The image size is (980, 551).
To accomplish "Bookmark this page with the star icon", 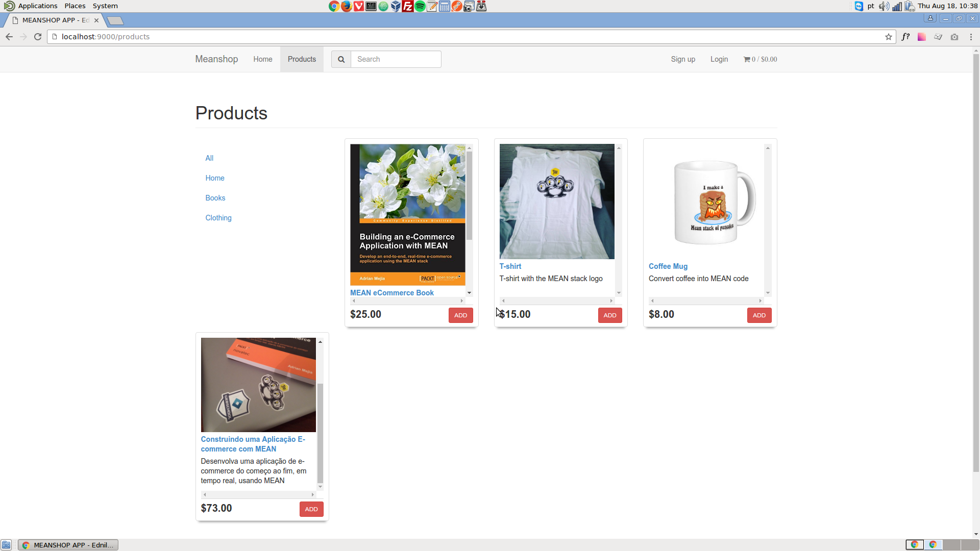I will [889, 37].
